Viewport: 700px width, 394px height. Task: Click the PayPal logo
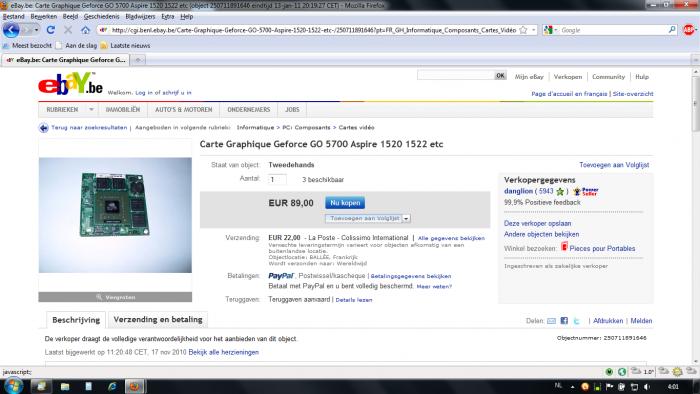[281, 276]
